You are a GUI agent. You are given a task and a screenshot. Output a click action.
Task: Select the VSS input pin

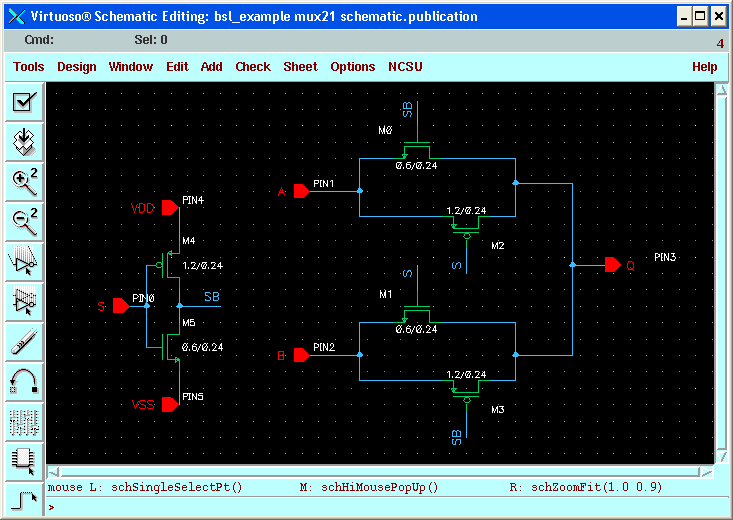[x=170, y=404]
